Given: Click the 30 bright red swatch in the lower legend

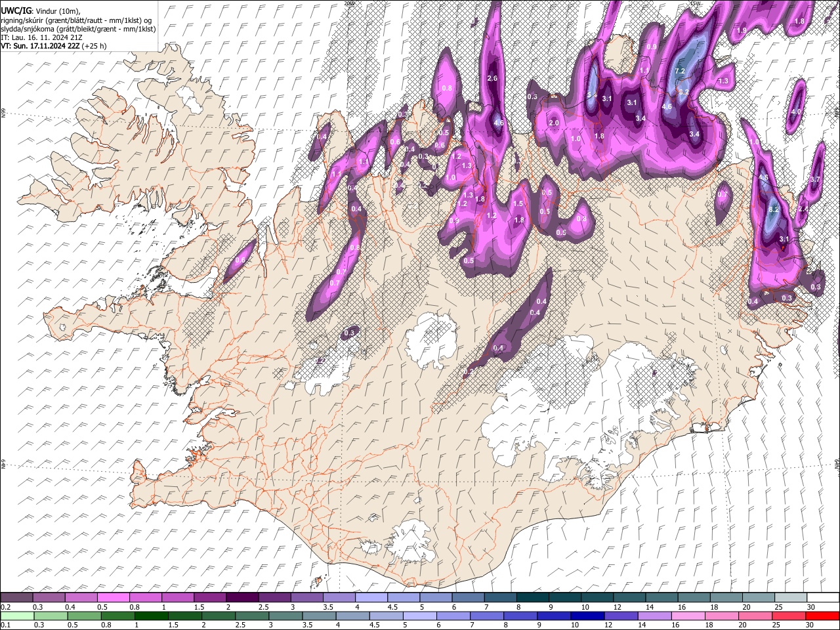Looking at the screenshot, I should click(x=822, y=616).
